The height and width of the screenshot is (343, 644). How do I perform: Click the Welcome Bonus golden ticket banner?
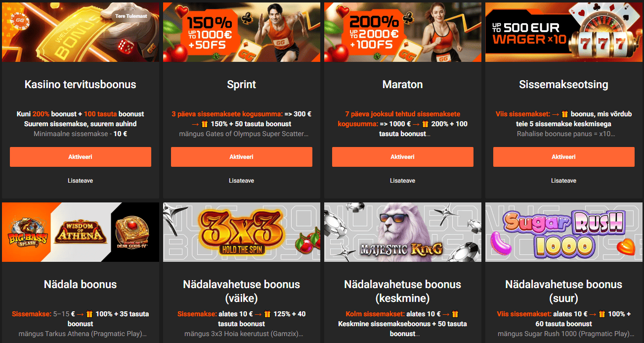pyautogui.click(x=81, y=32)
